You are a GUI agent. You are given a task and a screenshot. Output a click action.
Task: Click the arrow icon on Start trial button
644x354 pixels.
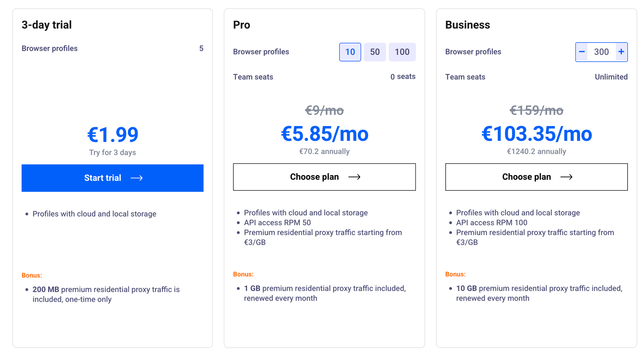(137, 178)
